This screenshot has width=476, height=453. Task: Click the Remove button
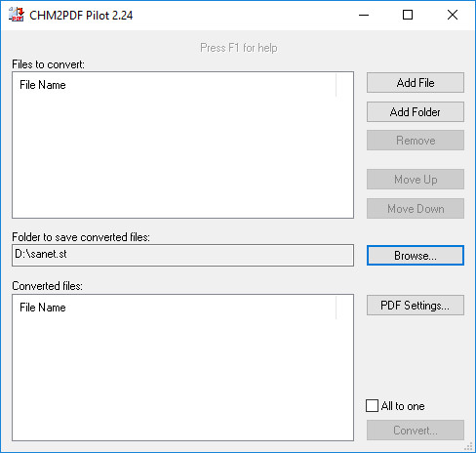pos(416,141)
